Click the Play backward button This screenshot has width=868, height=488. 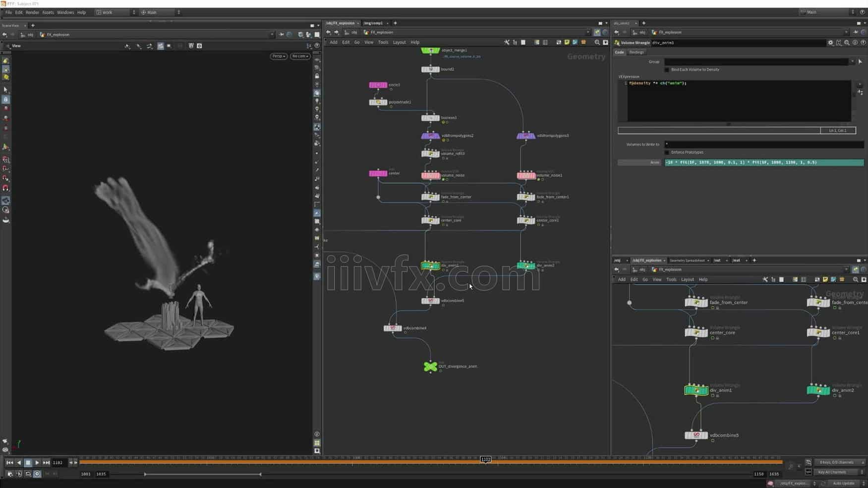[19, 462]
